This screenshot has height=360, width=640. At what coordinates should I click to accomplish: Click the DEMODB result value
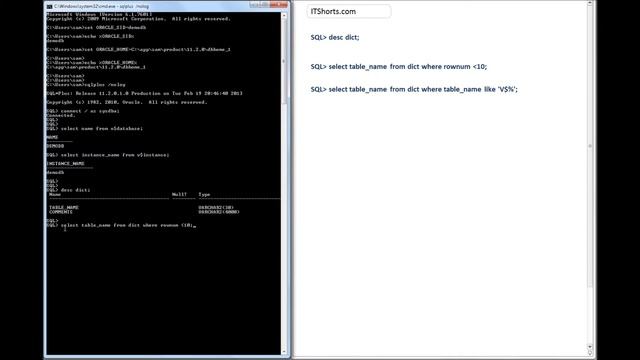click(x=55, y=146)
